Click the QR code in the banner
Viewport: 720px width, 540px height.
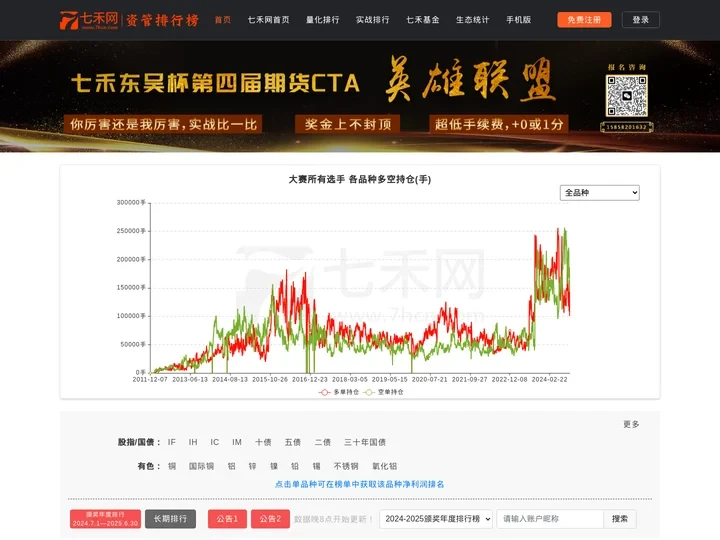626,96
